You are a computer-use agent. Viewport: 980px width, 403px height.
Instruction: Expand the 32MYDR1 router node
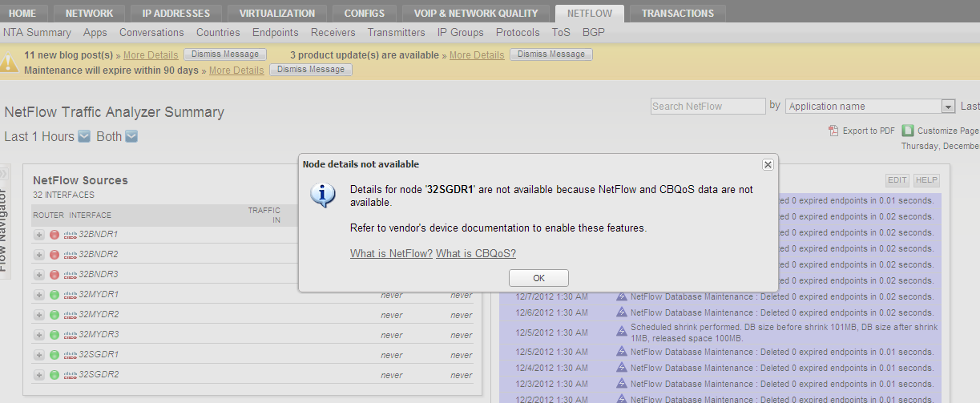(x=39, y=295)
